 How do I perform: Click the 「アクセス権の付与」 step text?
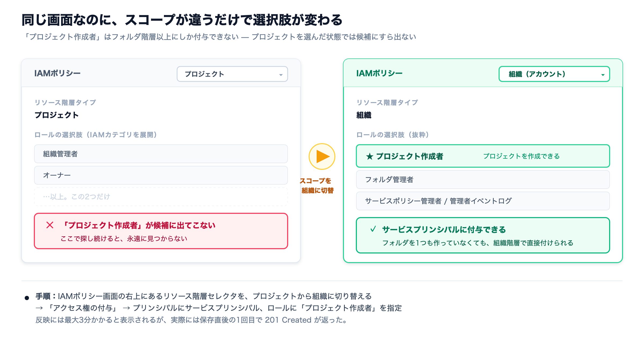click(x=82, y=308)
